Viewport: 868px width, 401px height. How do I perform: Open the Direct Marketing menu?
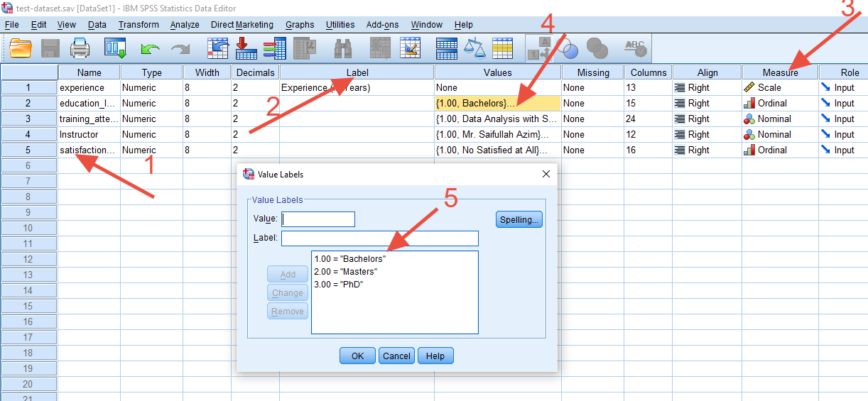(242, 24)
